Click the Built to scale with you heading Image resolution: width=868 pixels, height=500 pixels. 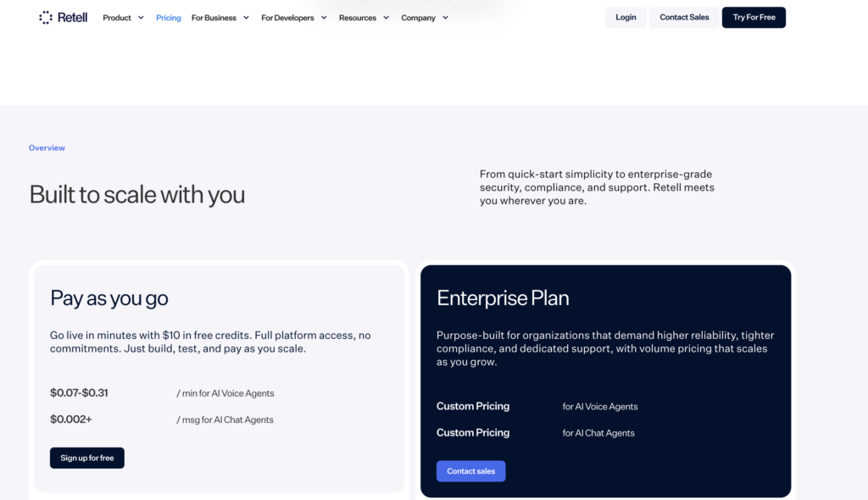(137, 194)
